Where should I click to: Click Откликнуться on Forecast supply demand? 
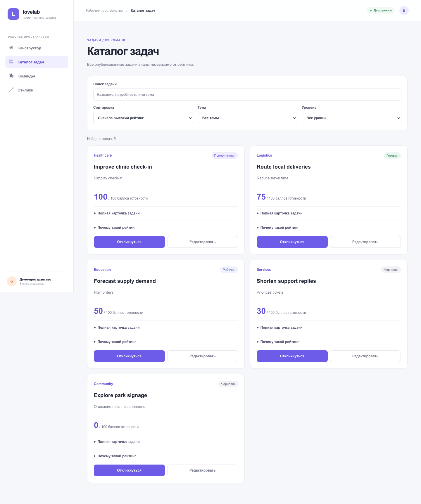pos(129,356)
